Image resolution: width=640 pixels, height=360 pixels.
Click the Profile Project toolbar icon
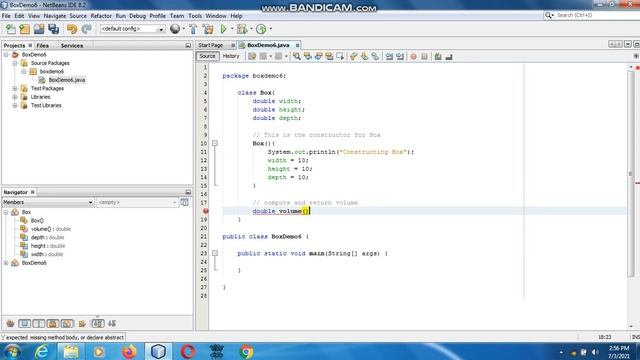coord(261,29)
